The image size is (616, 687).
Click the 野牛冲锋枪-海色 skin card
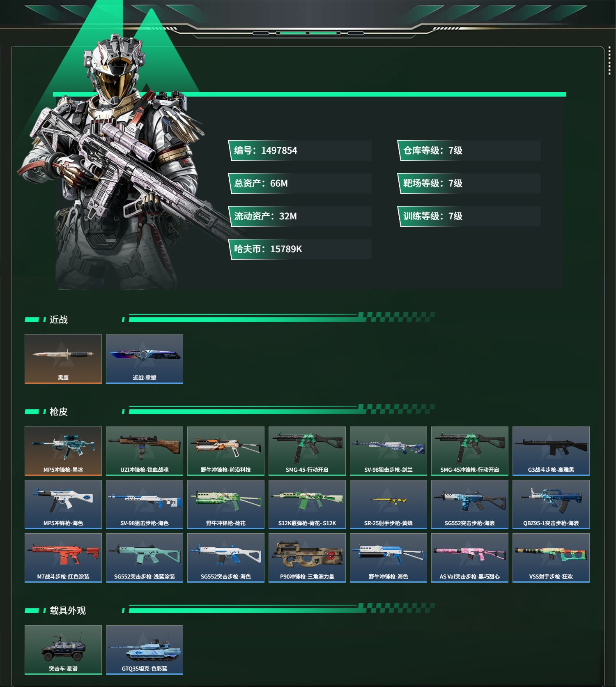pyautogui.click(x=388, y=558)
